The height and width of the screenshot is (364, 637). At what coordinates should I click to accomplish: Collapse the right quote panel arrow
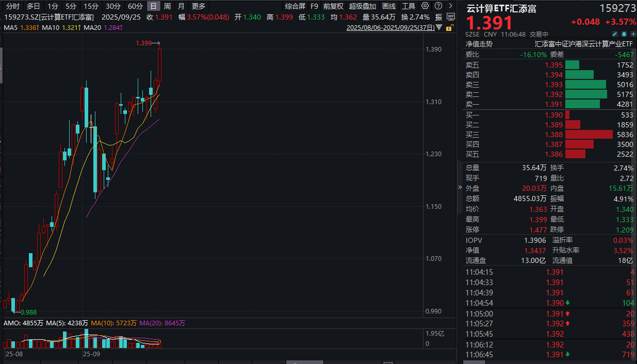(460, 187)
